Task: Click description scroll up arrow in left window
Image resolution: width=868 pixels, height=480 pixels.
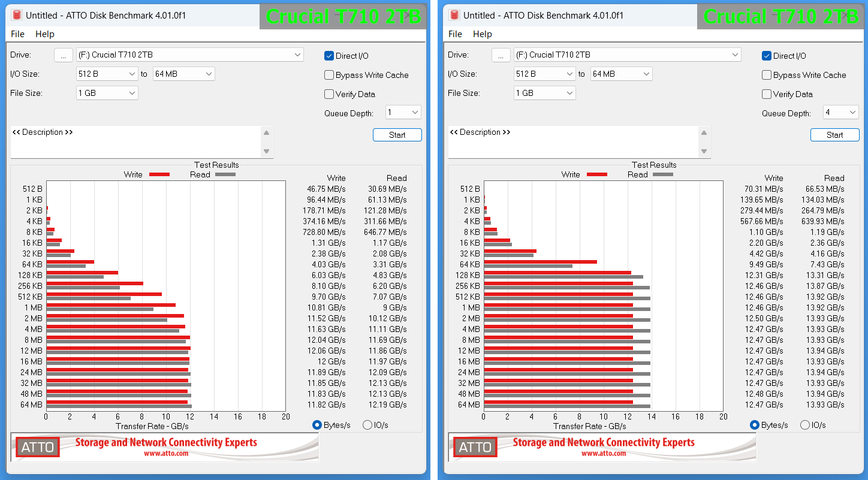Action: 267,132
